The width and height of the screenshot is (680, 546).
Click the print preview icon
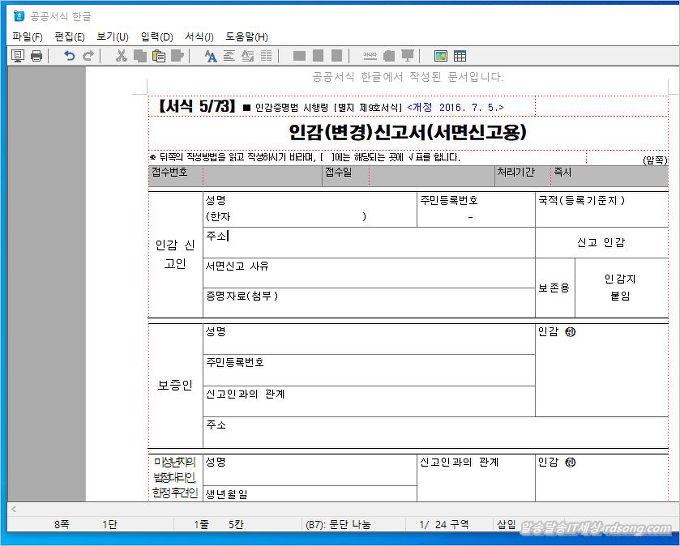click(17, 56)
